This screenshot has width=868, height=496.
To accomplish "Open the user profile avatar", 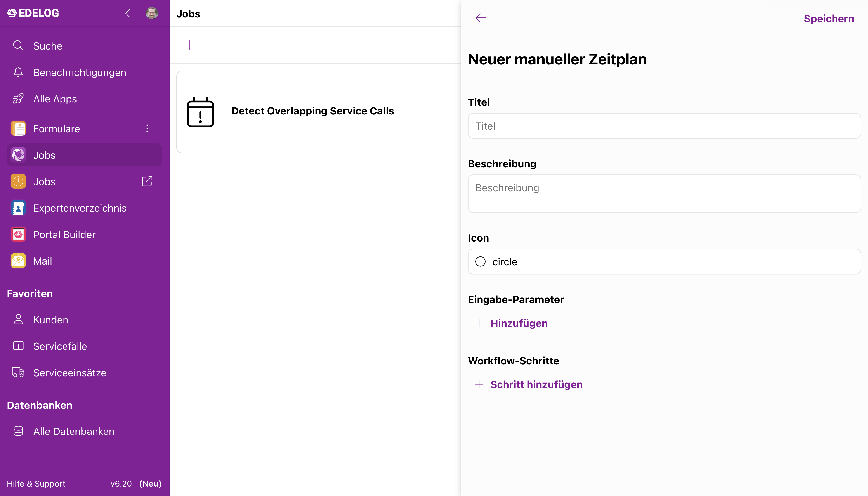I will click(151, 13).
